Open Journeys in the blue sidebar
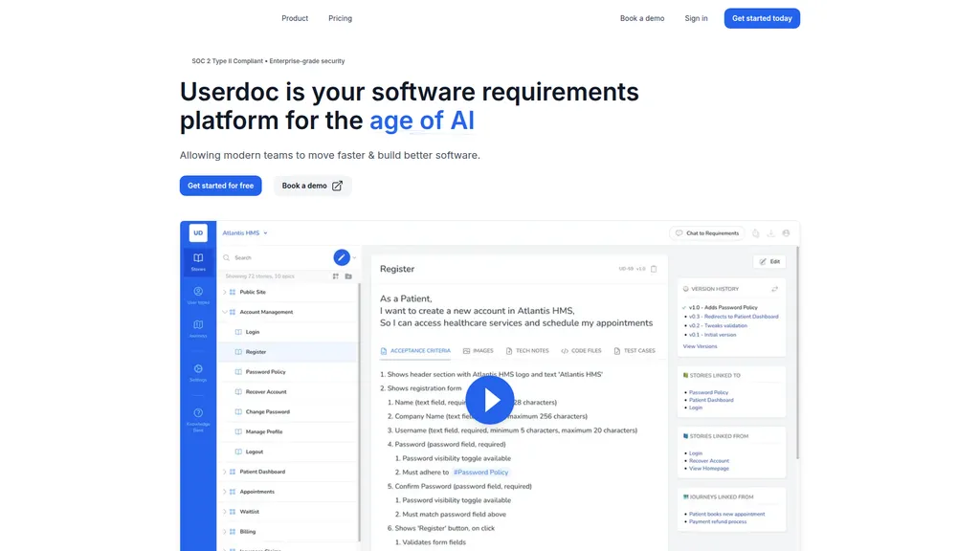Image resolution: width=980 pixels, height=551 pixels. tap(198, 329)
